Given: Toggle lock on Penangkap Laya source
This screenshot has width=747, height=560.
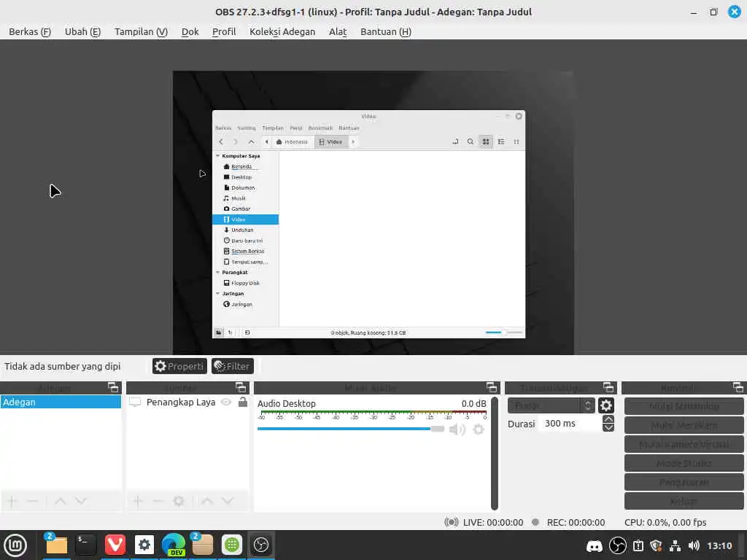Looking at the screenshot, I should [x=243, y=402].
